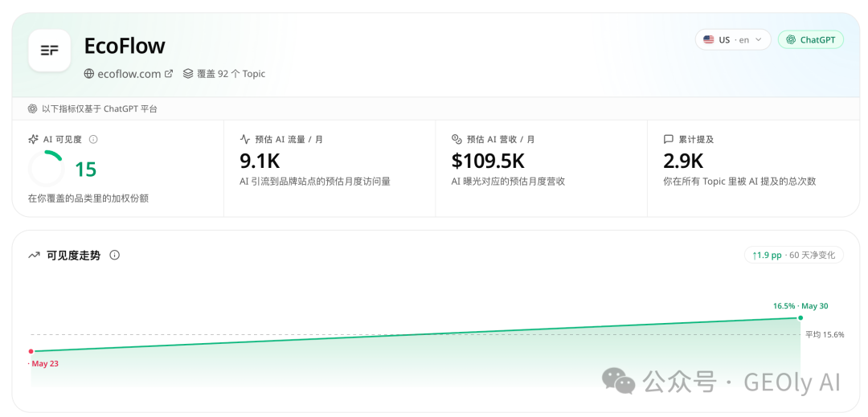Click the May 23 red data point

coord(31,351)
